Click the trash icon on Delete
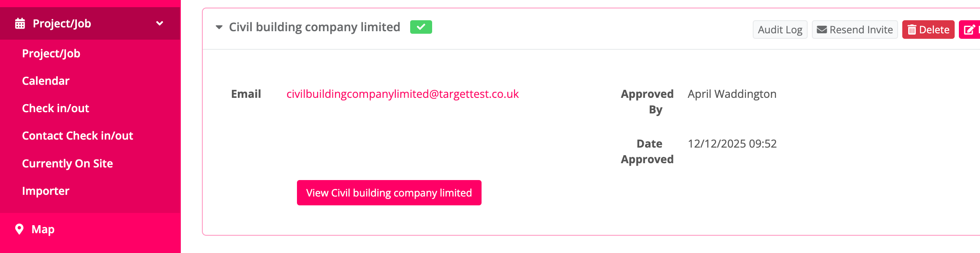 click(x=912, y=30)
